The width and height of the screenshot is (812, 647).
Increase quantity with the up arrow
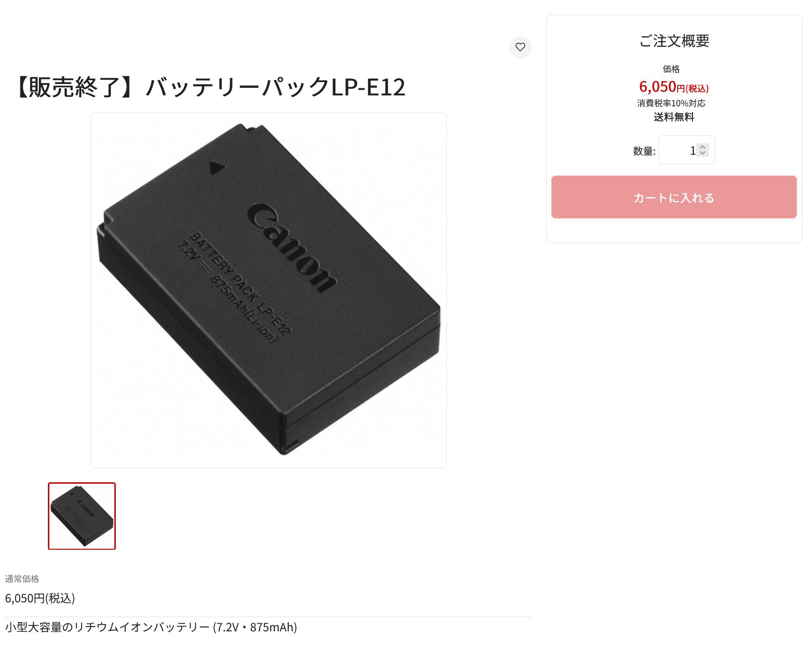(x=703, y=147)
